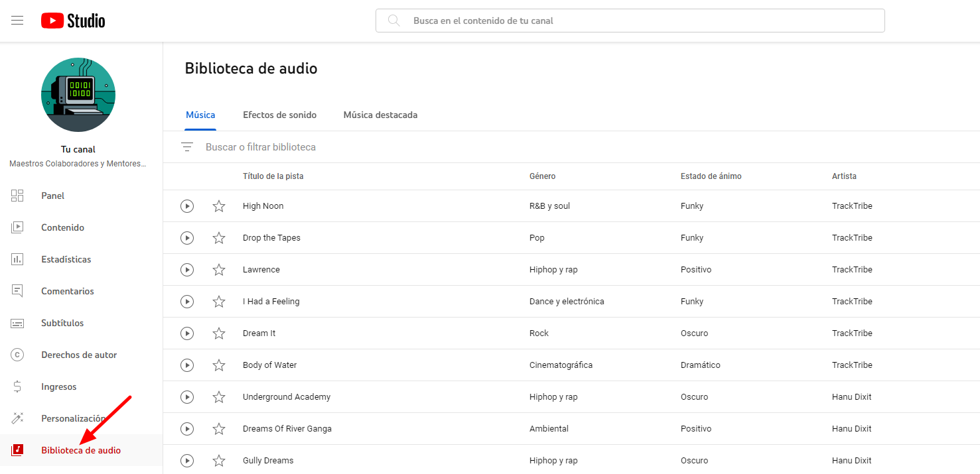
Task: Play the Dreams Of River Ganga track
Action: (x=187, y=429)
